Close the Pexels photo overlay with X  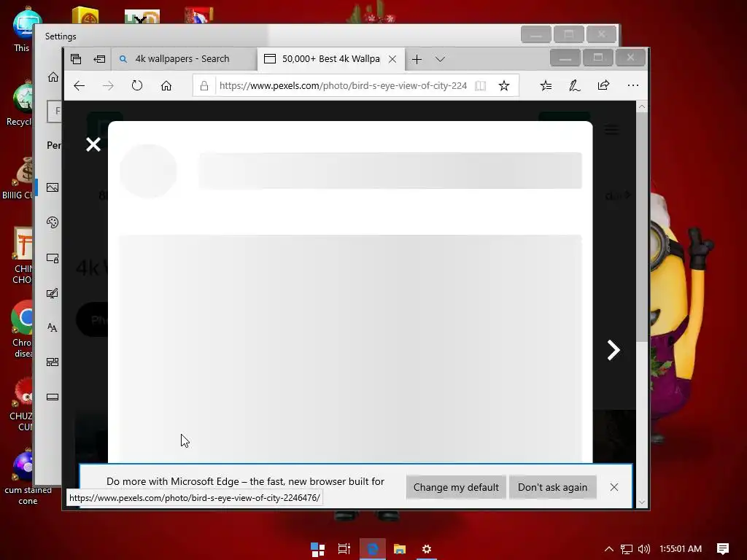(x=93, y=144)
